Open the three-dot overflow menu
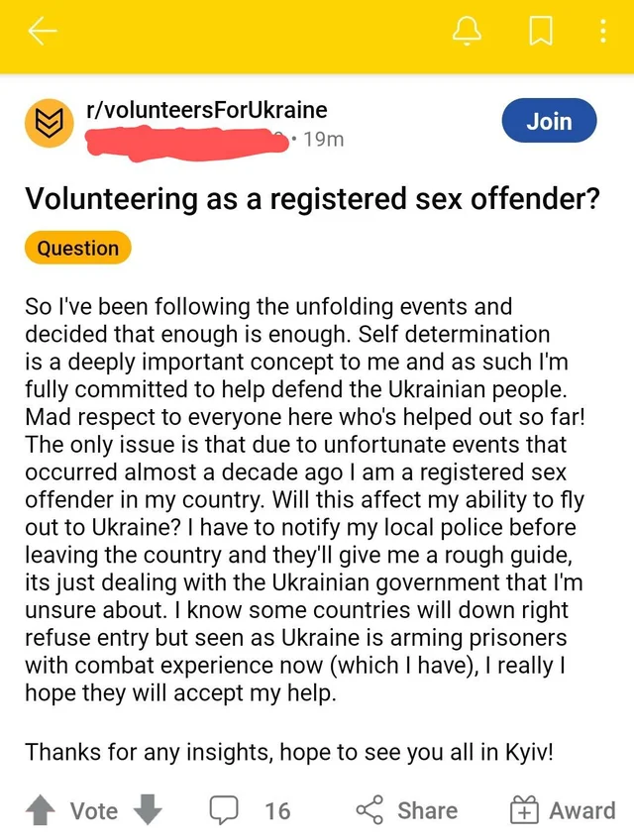The image size is (634, 840). [x=603, y=34]
